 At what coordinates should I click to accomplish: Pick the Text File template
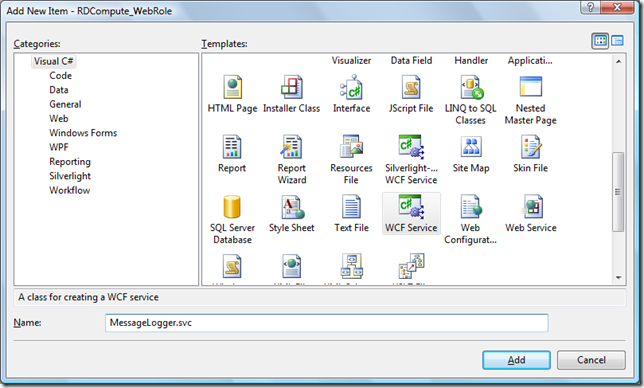(352, 214)
